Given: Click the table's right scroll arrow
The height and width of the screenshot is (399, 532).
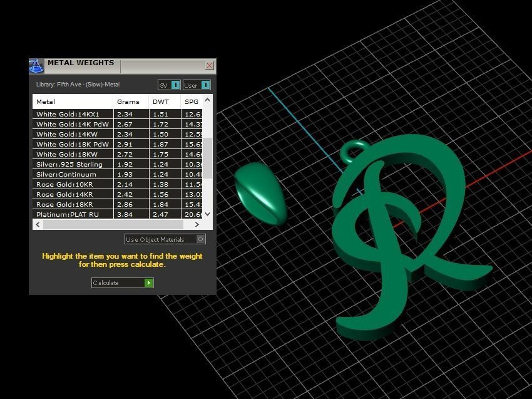Looking at the screenshot, I should (197, 224).
